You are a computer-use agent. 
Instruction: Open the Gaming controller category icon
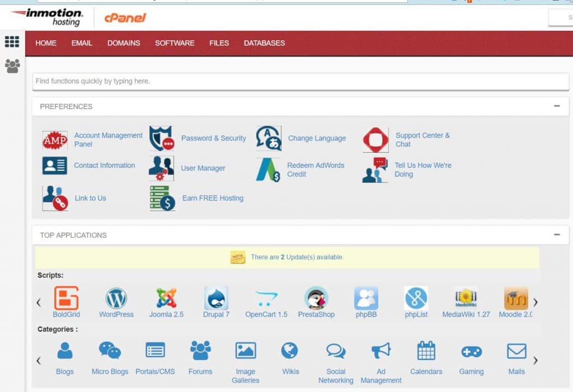pos(471,352)
